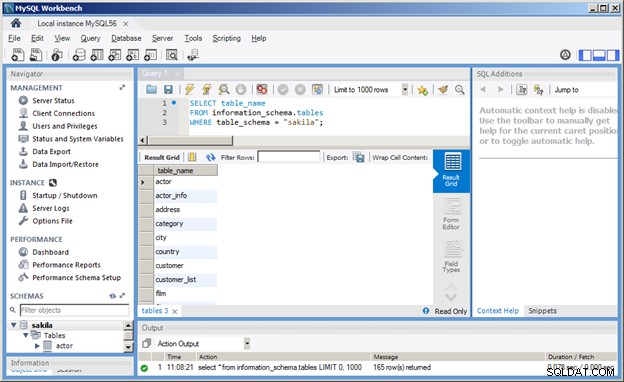
Task: Toggle automatic context help icon
Action: 538,90
